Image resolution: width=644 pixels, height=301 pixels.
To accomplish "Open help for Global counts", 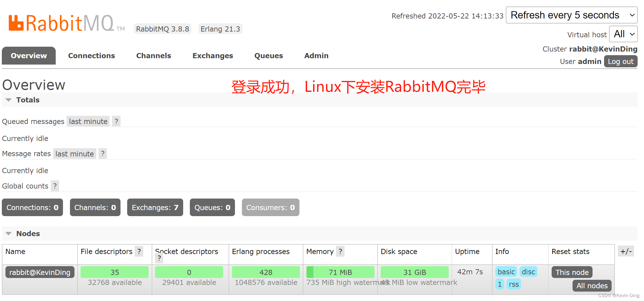I will (x=55, y=186).
